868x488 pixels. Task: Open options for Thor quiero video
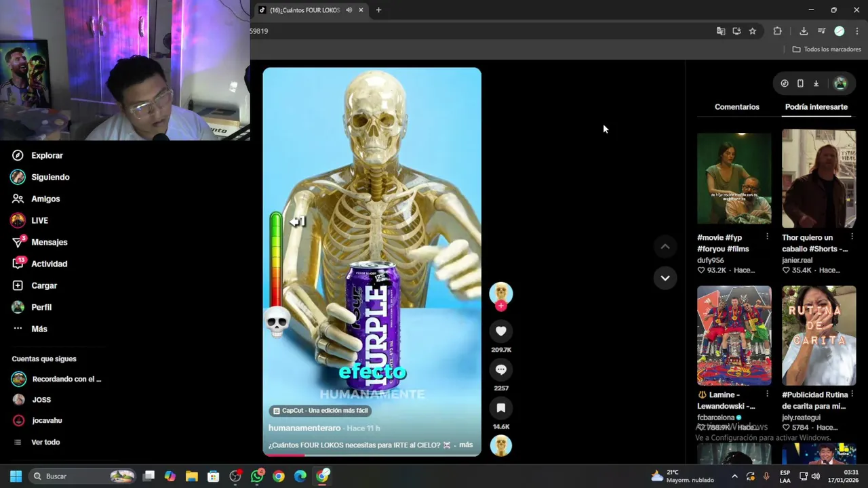(852, 237)
